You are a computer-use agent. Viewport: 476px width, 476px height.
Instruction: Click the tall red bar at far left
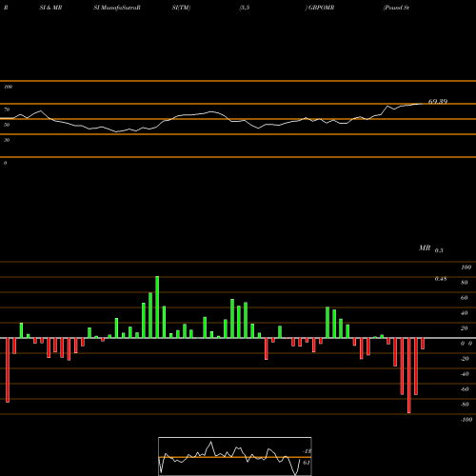[x=8, y=370]
